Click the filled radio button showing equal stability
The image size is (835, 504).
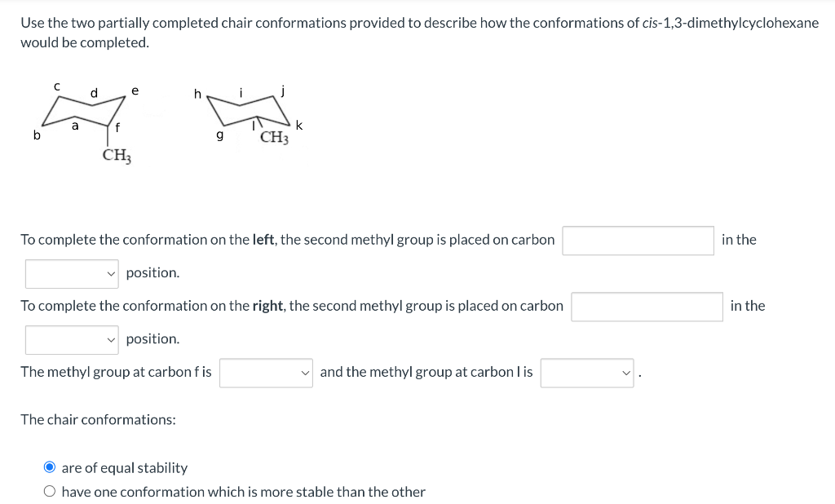[50, 466]
